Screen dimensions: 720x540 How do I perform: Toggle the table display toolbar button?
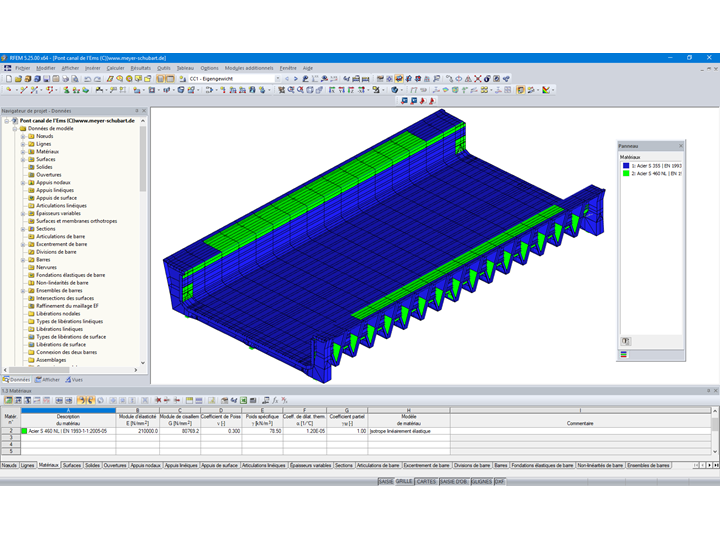click(x=170, y=79)
